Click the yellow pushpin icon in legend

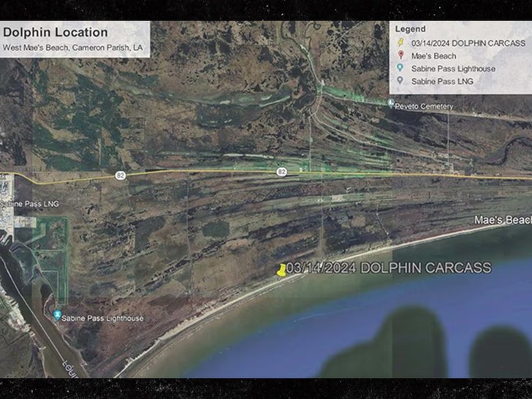400,42
